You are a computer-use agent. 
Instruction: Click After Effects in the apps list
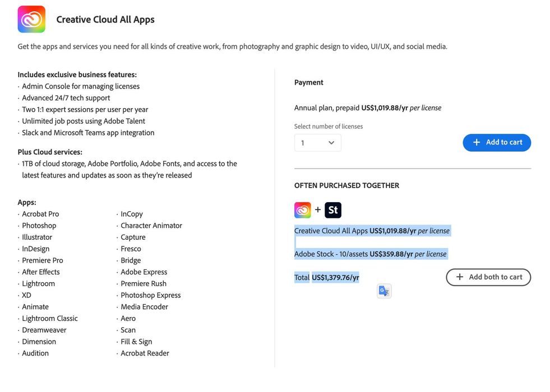41,272
